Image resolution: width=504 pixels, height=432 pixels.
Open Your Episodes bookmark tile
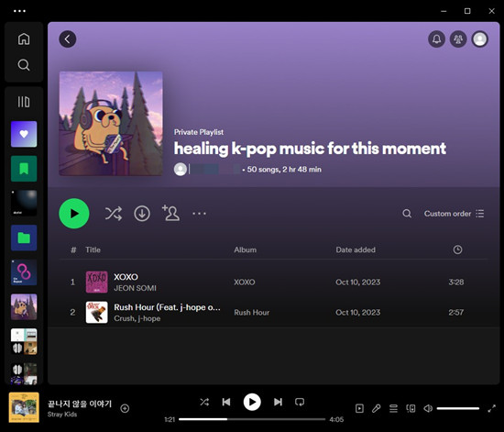24,169
